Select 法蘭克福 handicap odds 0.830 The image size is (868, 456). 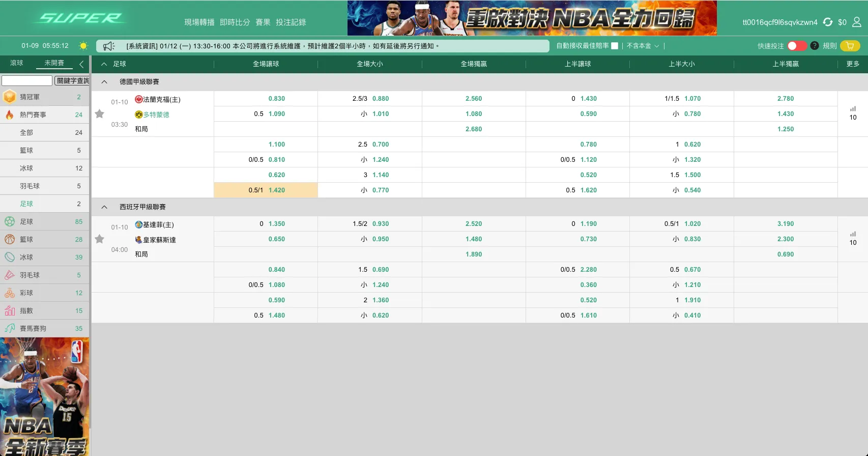point(266,99)
